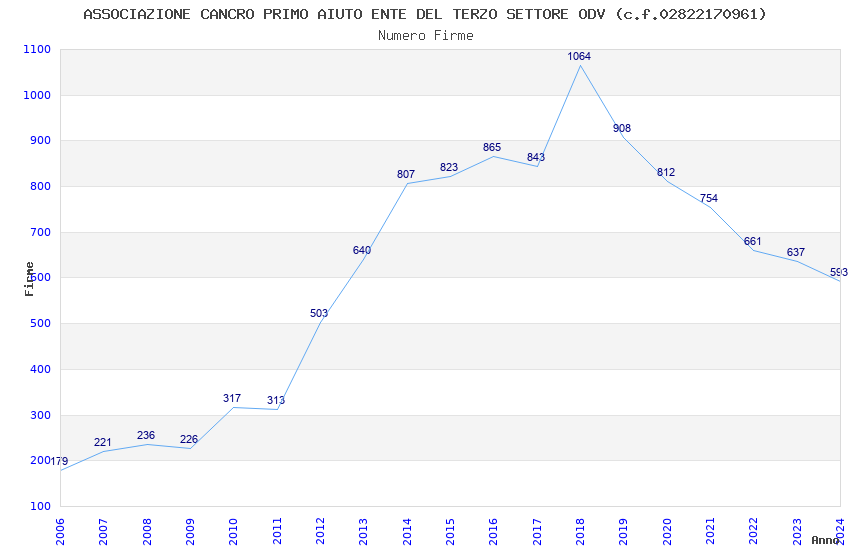Click the y-axis tick 900
The image size is (850, 550).
tap(40, 140)
